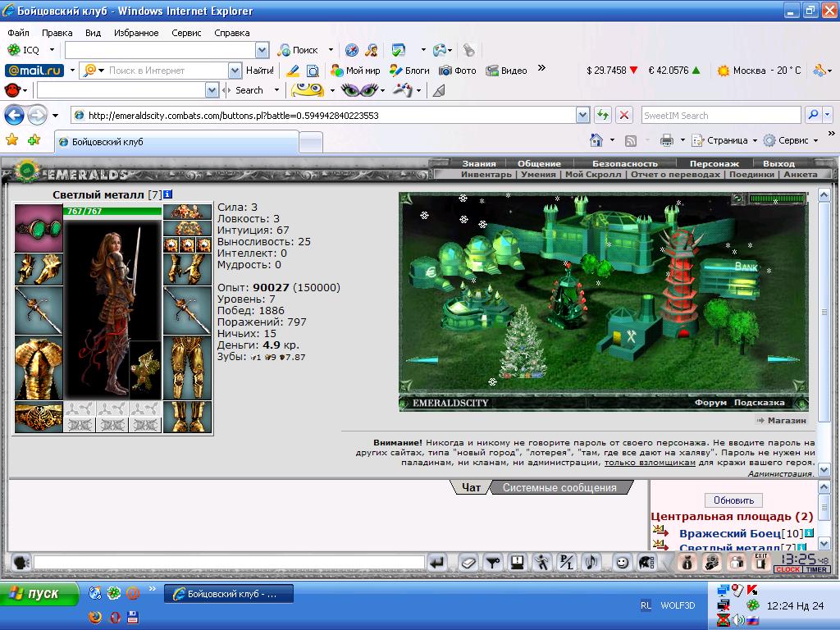The height and width of the screenshot is (630, 840).
Task: Expand the ICQ toolbar search dropdown
Action: pyautogui.click(x=262, y=50)
